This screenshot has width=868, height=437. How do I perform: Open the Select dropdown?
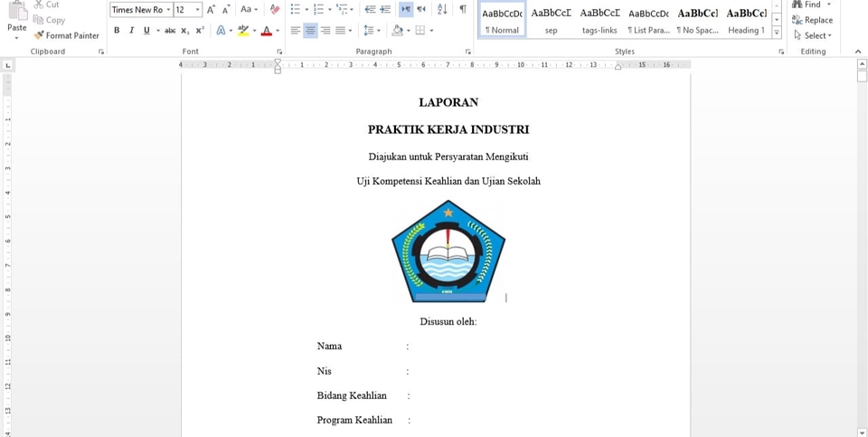point(813,35)
